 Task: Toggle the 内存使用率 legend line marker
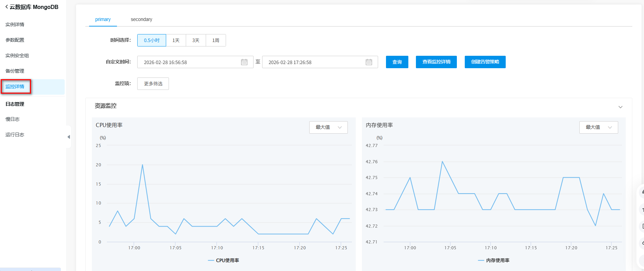pos(481,260)
